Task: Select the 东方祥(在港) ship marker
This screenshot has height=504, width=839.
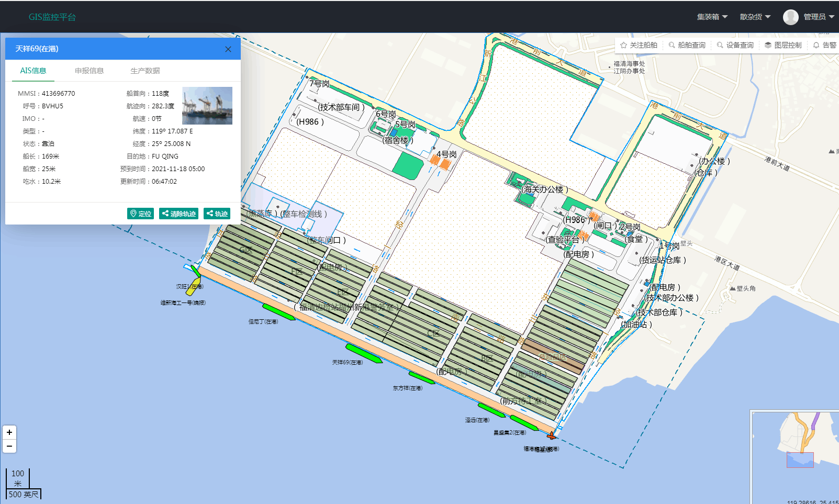Action: click(x=422, y=377)
